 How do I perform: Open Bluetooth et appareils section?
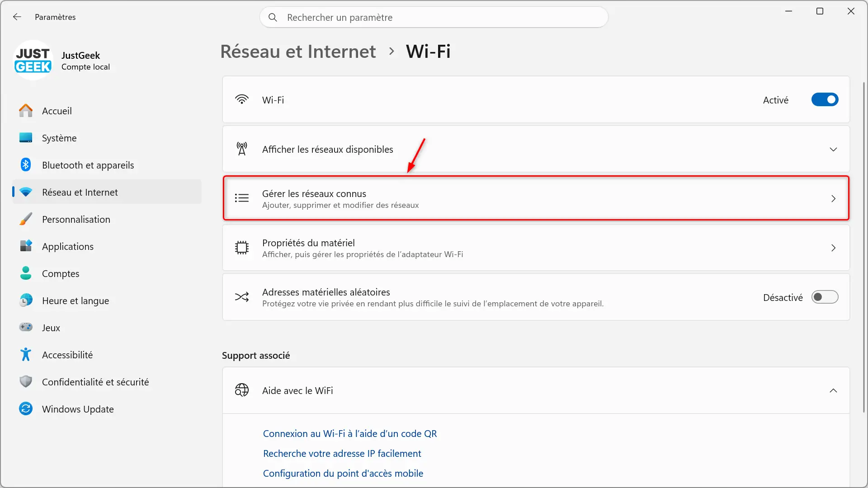[x=107, y=165]
